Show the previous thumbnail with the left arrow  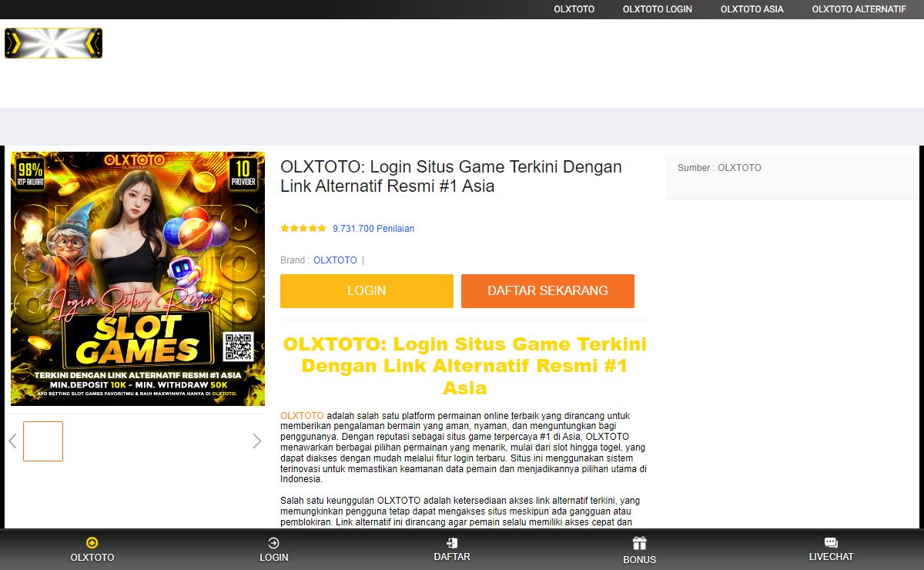[12, 441]
